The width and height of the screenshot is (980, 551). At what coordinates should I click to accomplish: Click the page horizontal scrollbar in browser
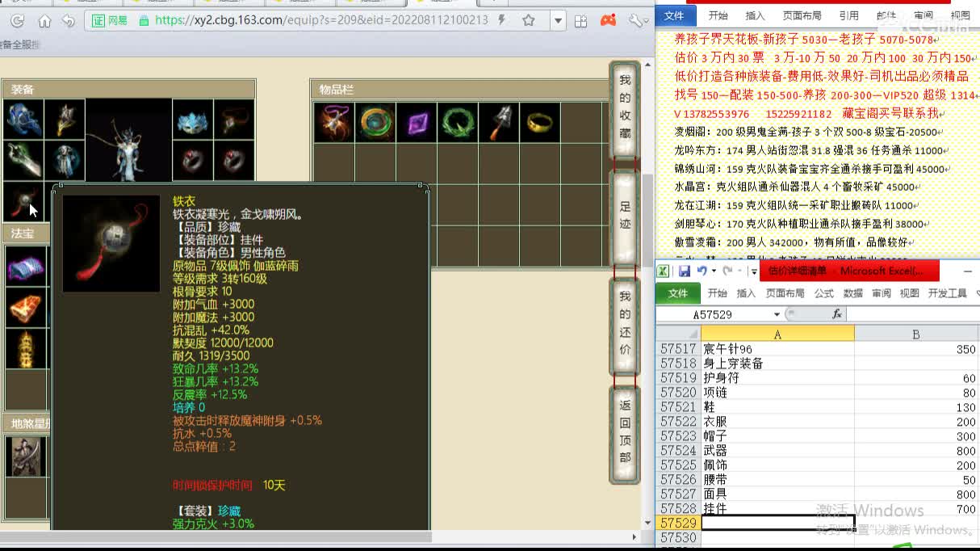point(216,536)
